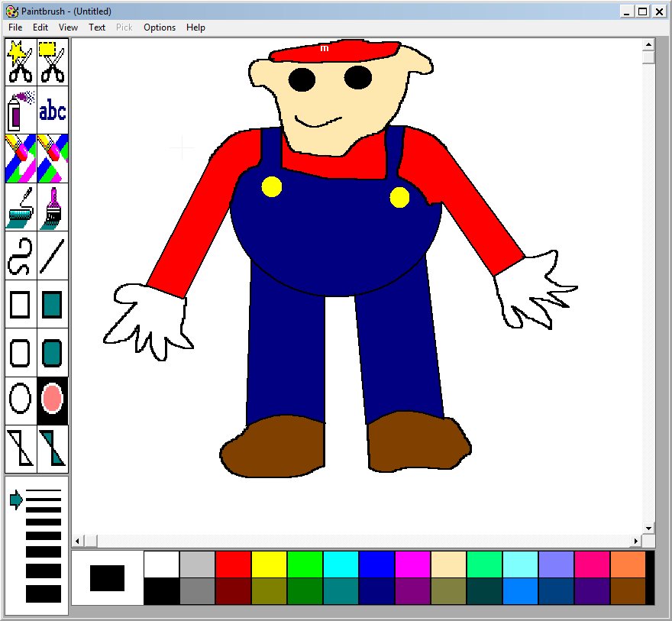This screenshot has width=672, height=621.
Task: Select the hollow Polygon tool
Action: 21,448
